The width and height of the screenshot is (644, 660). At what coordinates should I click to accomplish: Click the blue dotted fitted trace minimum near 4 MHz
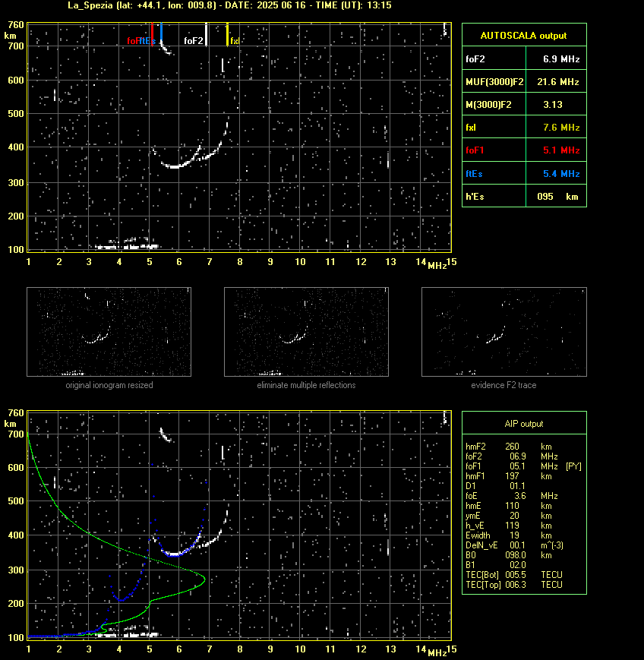click(x=121, y=600)
